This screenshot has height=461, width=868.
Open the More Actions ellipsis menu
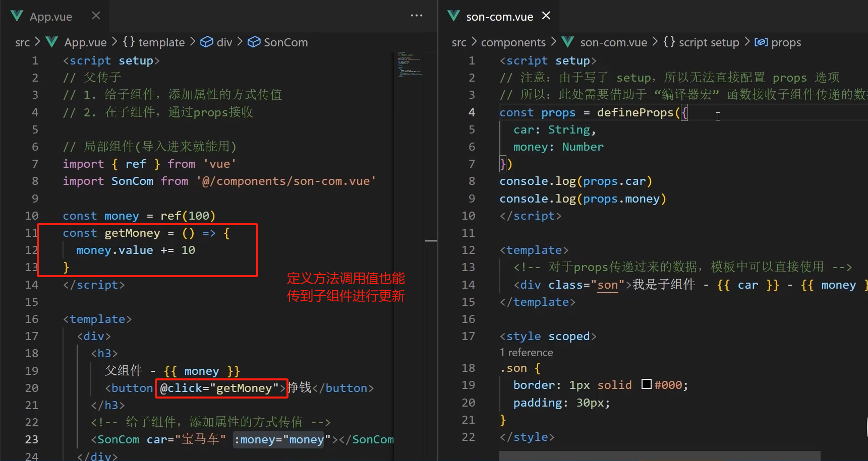(416, 16)
